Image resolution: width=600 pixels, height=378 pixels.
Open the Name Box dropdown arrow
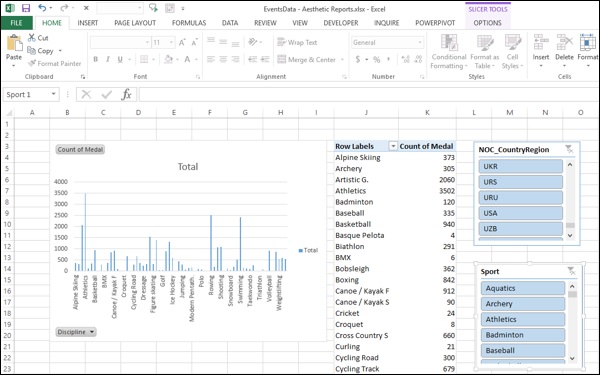54,94
